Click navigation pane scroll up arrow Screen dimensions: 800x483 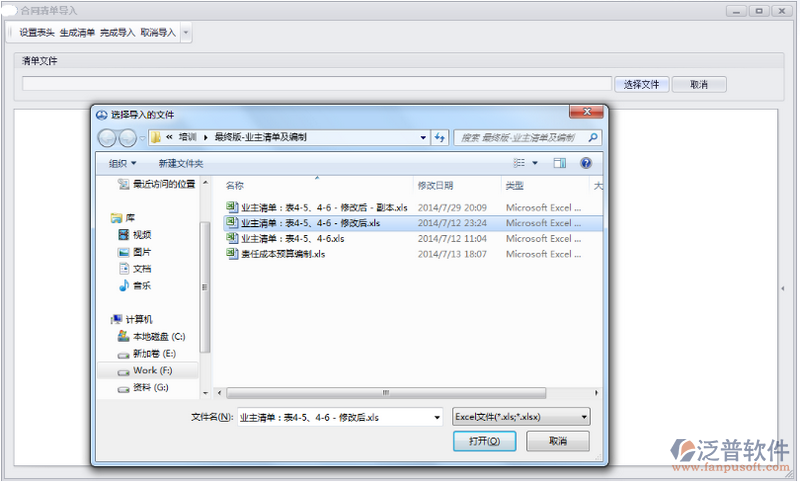click(x=205, y=183)
